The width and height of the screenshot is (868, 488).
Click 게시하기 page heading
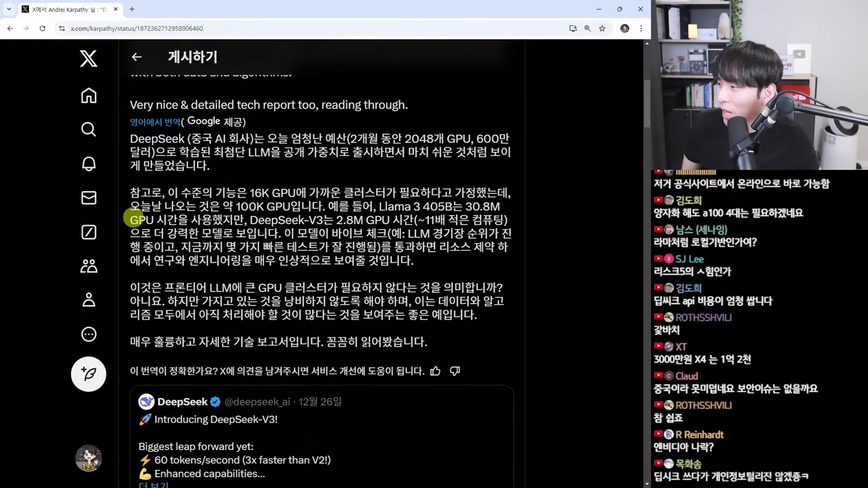point(192,57)
